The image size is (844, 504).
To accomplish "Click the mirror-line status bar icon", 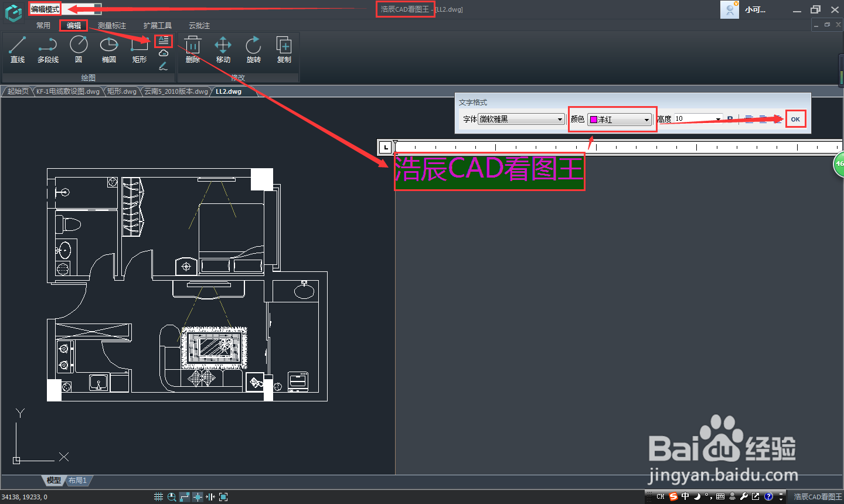I will coord(210,497).
